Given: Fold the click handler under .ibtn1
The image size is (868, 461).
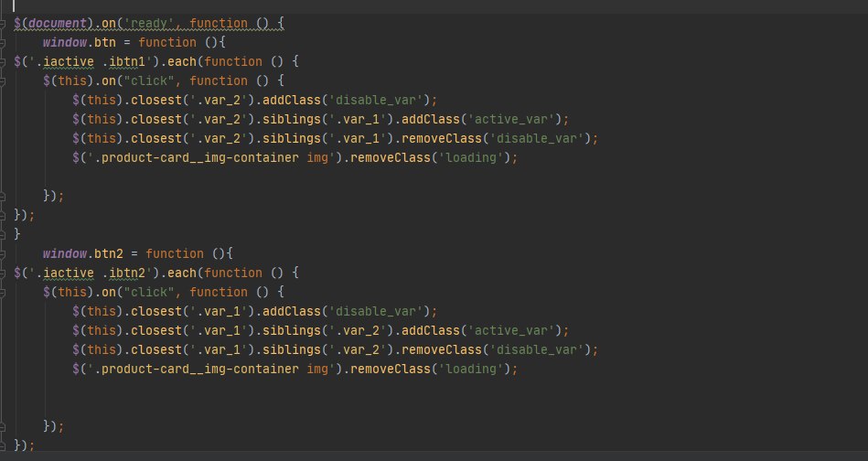Looking at the screenshot, I should pos(2,81).
